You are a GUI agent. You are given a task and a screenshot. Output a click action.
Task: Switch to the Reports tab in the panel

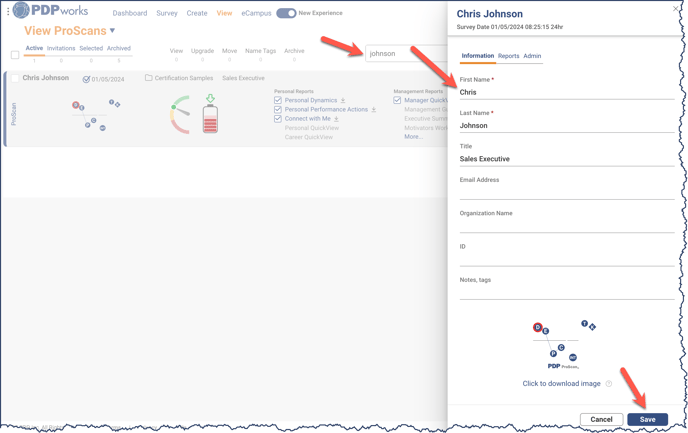click(x=509, y=56)
